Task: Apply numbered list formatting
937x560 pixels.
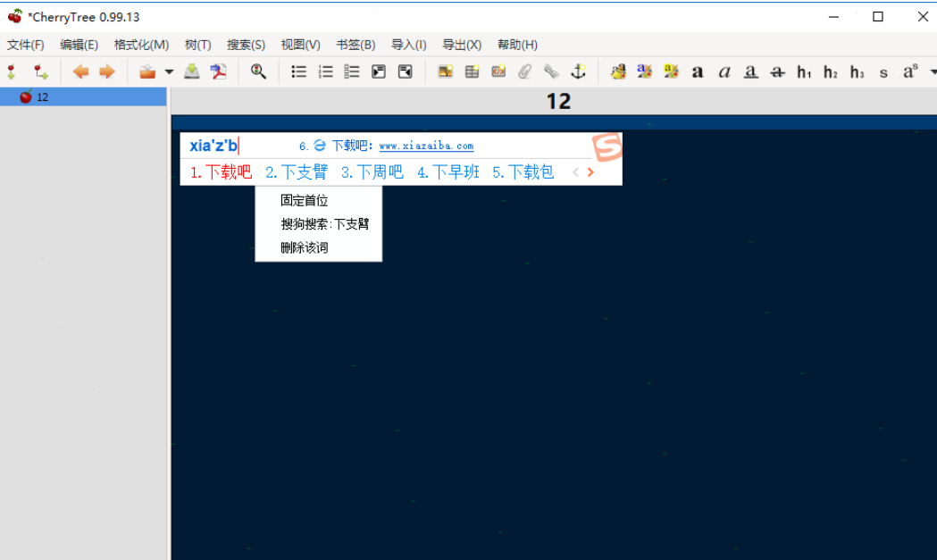Action: (326, 71)
